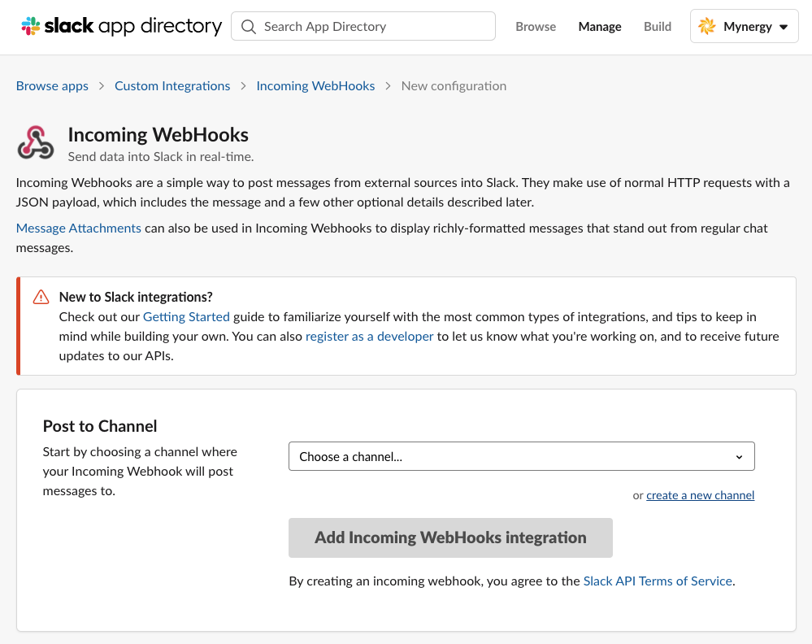Click the Mynergy workspace sun icon

pos(707,26)
